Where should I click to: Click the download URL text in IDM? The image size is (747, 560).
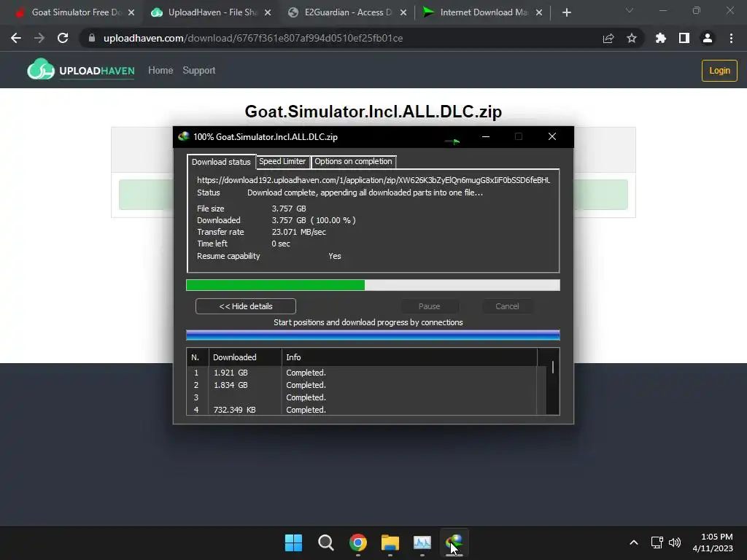click(373, 180)
